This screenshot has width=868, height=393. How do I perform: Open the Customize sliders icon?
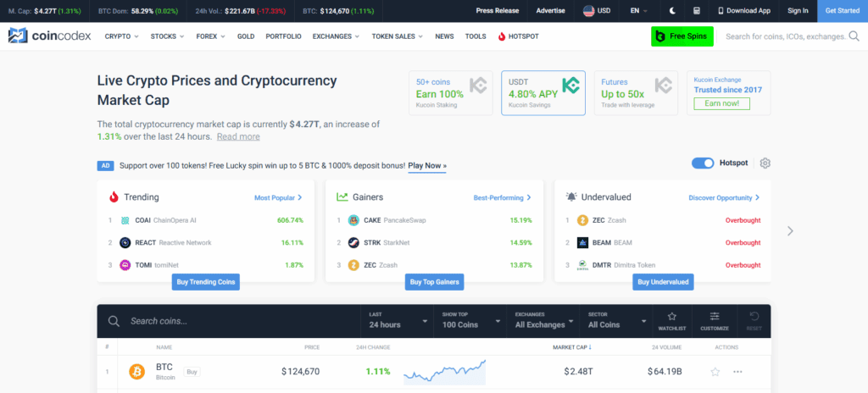715,320
